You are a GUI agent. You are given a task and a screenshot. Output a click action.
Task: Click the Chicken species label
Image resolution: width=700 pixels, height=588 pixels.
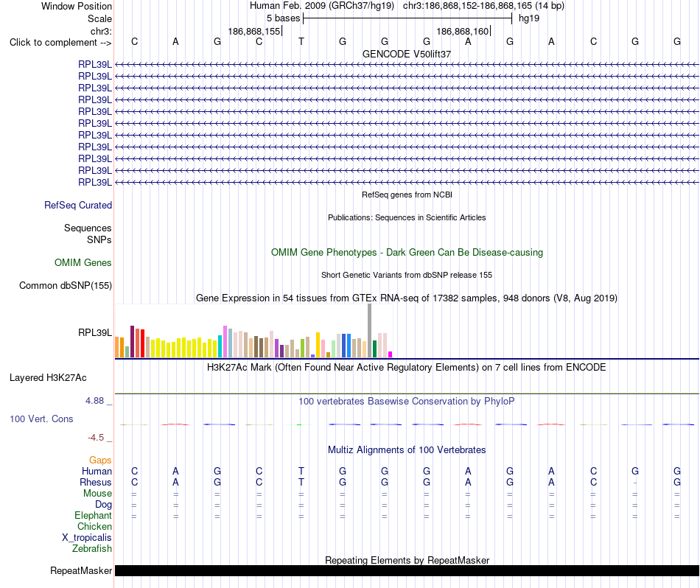coord(94,527)
